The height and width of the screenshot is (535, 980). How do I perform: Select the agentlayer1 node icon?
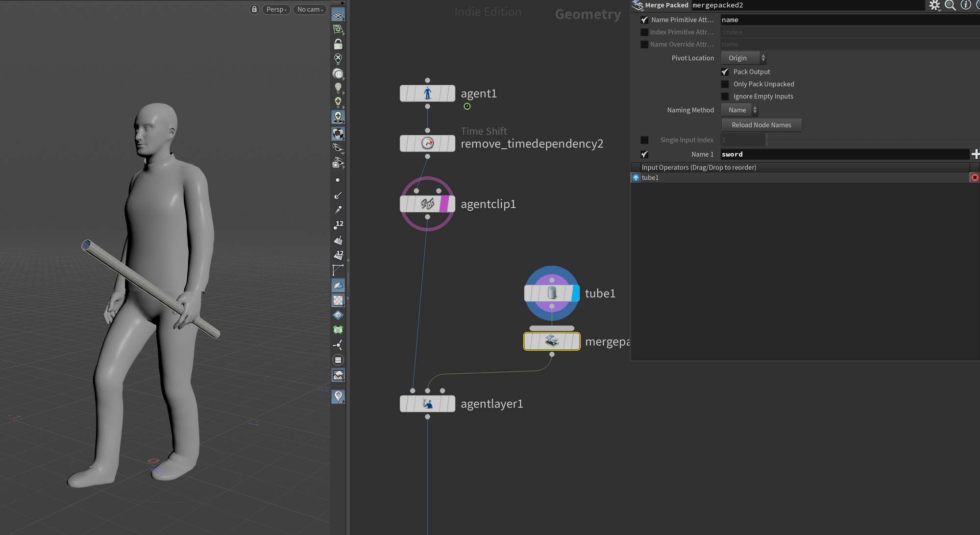(x=427, y=403)
